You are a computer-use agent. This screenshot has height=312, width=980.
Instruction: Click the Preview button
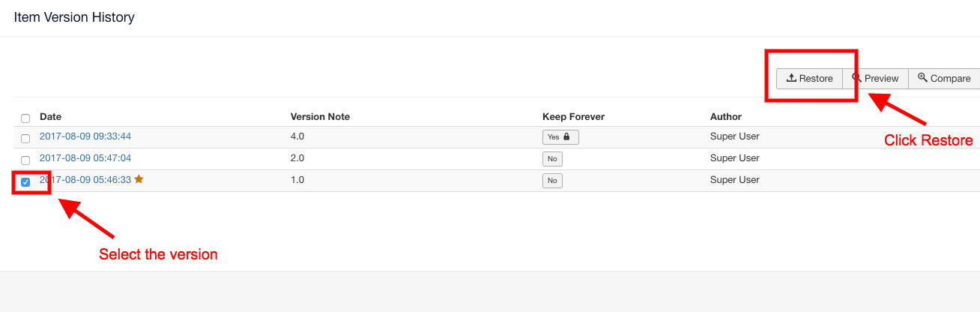tap(875, 79)
